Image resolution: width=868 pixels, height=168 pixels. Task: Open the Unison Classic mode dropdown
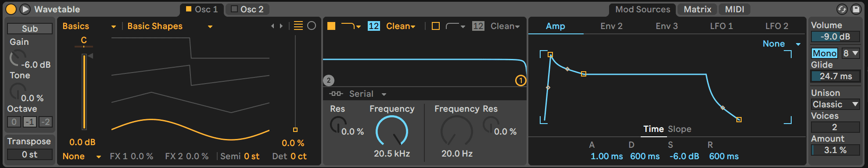pyautogui.click(x=835, y=104)
